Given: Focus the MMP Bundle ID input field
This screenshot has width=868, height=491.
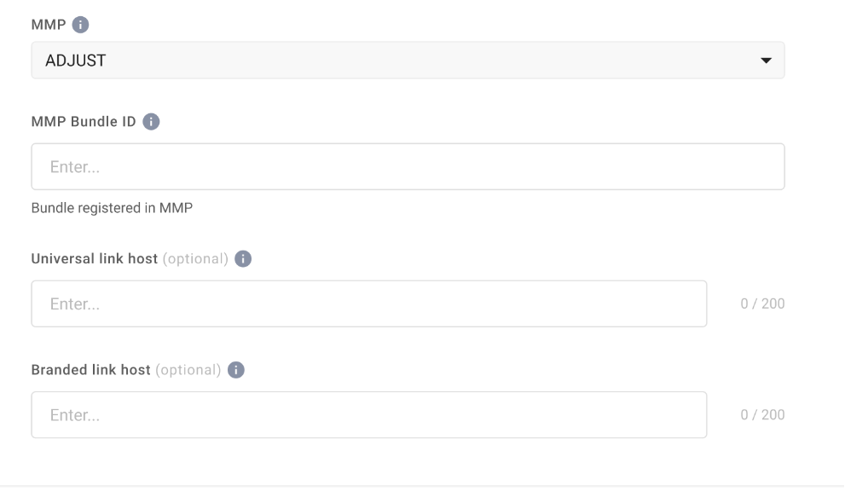Looking at the screenshot, I should coord(408,166).
